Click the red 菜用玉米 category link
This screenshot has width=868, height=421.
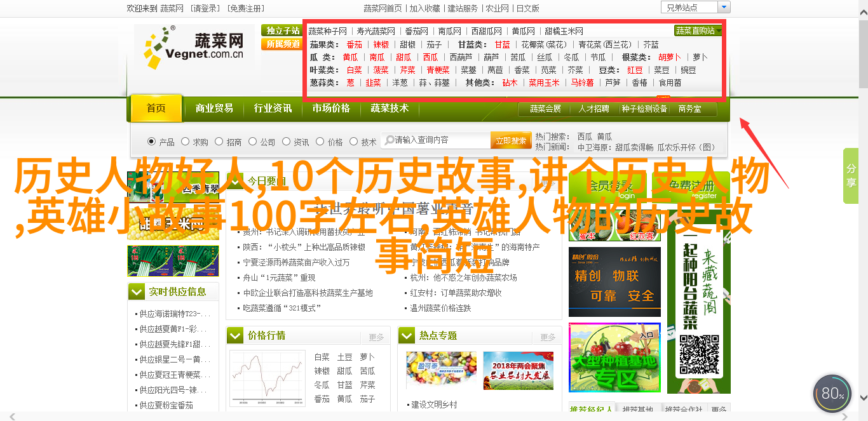545,83
